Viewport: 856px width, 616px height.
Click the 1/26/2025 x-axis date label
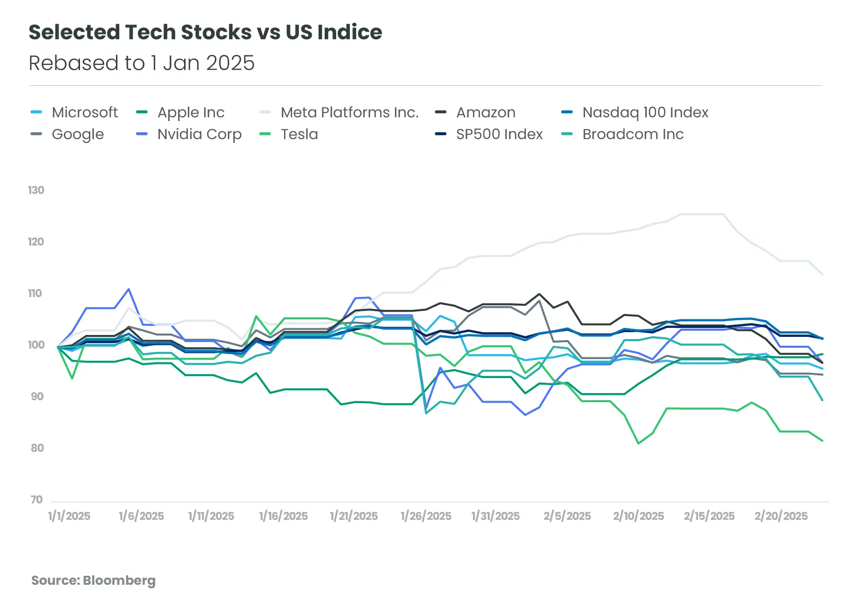click(426, 516)
